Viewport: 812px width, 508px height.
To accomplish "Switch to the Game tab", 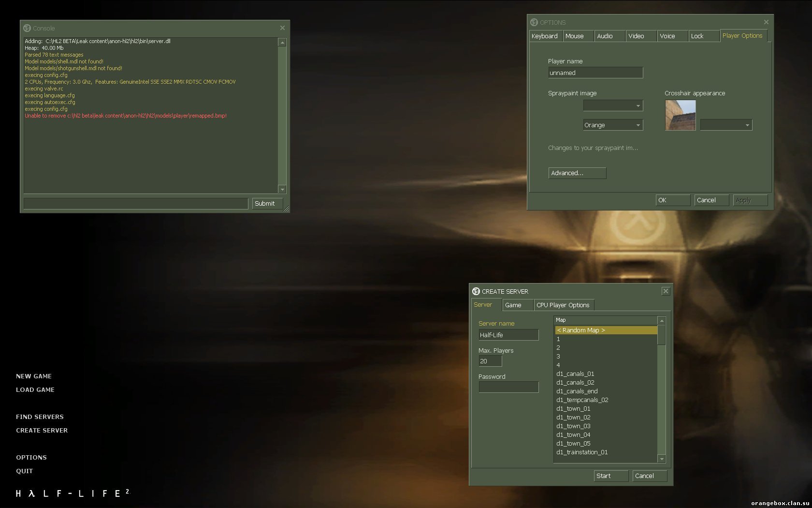I will click(x=518, y=305).
